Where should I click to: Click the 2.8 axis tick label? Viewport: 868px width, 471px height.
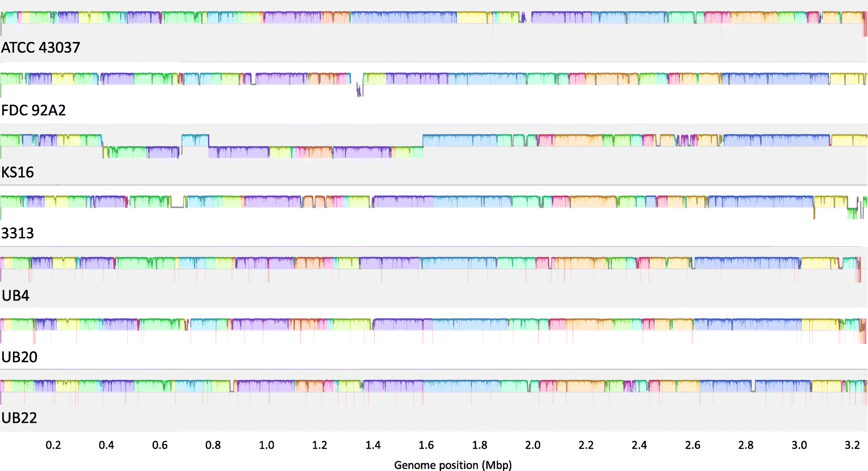(x=746, y=445)
